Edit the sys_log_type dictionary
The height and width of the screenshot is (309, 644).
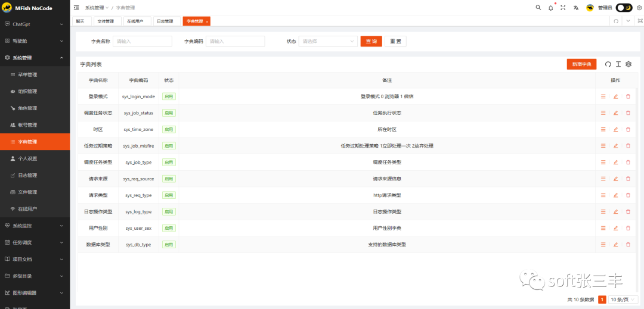tap(615, 211)
